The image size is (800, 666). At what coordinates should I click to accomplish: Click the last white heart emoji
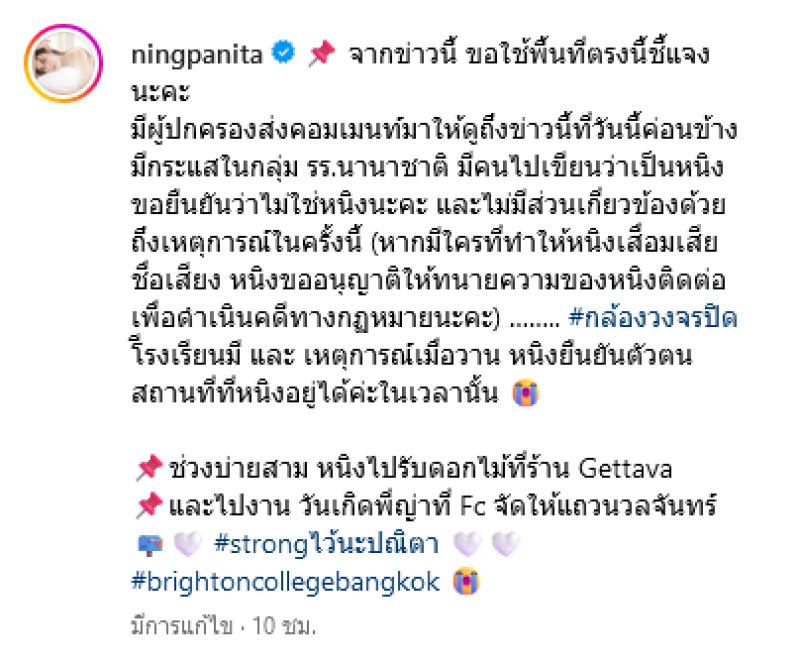coord(506,544)
